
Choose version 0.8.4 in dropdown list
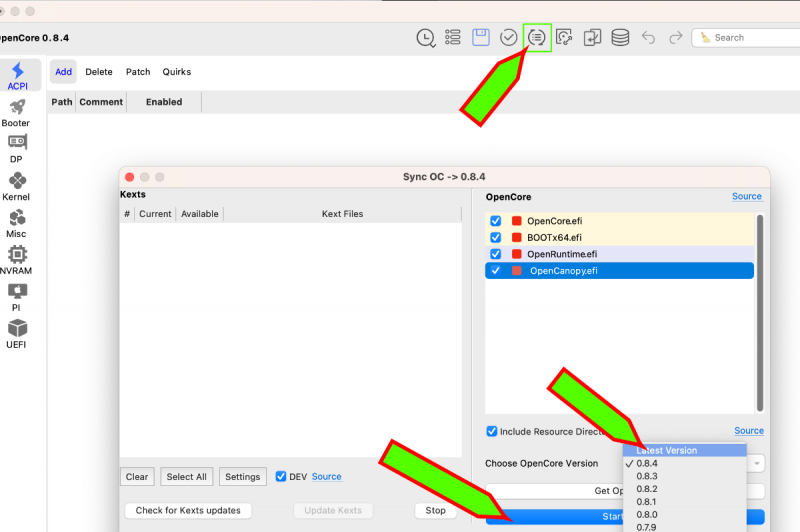pos(685,463)
